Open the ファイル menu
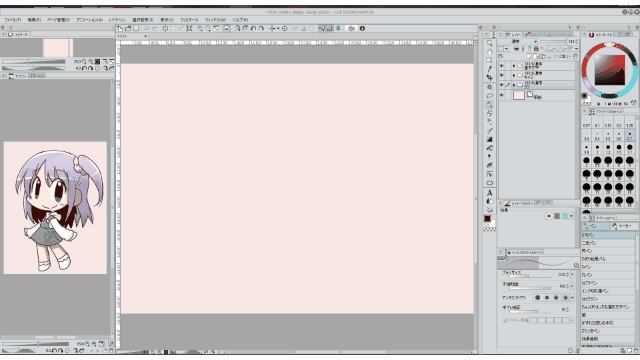640x360 pixels. 13,20
